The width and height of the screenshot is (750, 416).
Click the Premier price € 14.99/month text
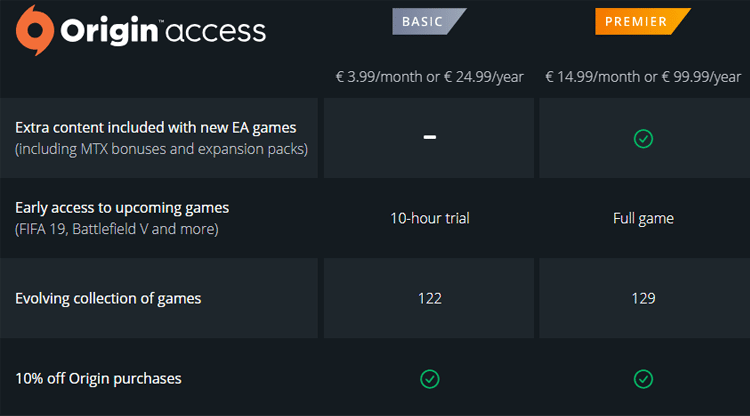[593, 77]
